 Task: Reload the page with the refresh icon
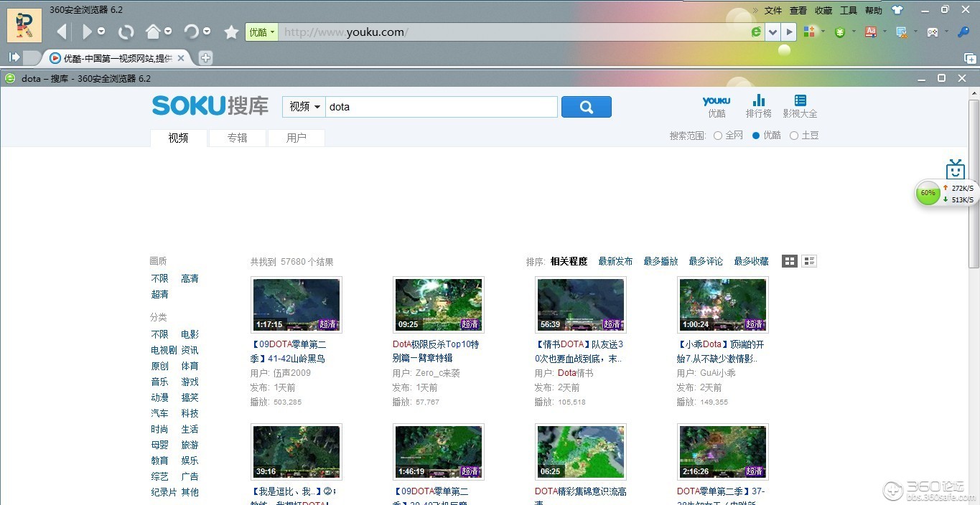click(126, 32)
